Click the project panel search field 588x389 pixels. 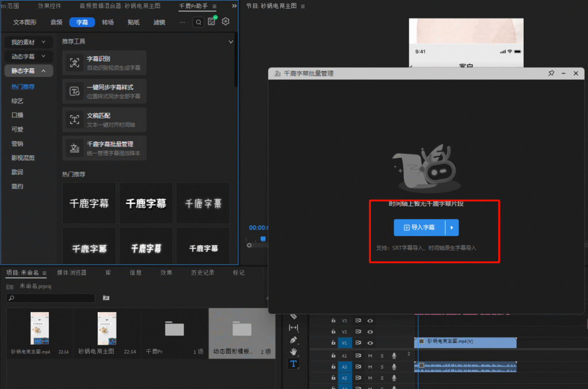click(x=52, y=298)
